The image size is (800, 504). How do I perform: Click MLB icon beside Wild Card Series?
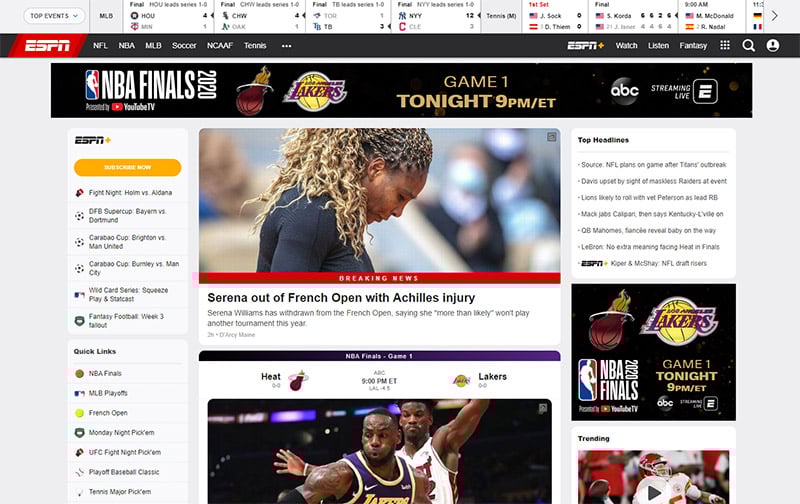pos(80,294)
